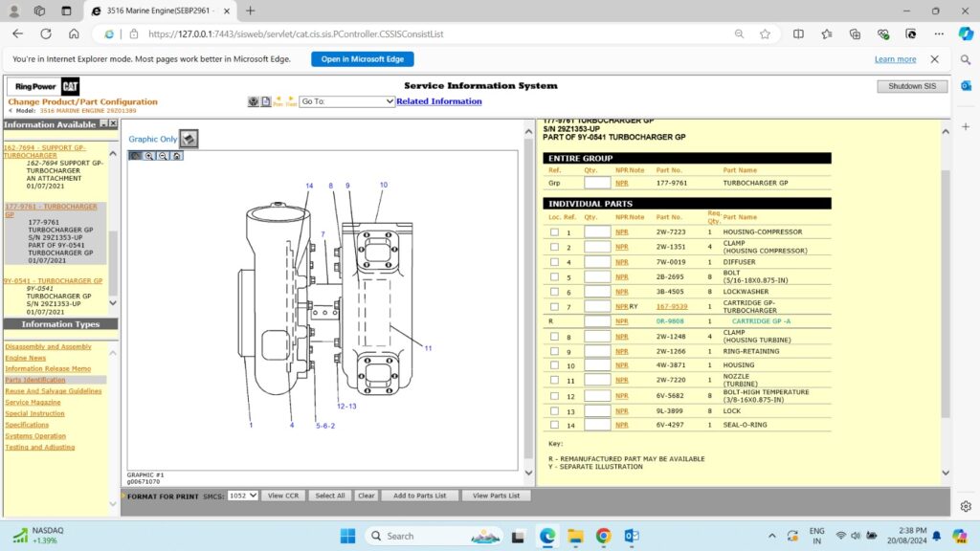
Task: Tick checkbox for 7W-0019 diffuser
Action: point(554,262)
